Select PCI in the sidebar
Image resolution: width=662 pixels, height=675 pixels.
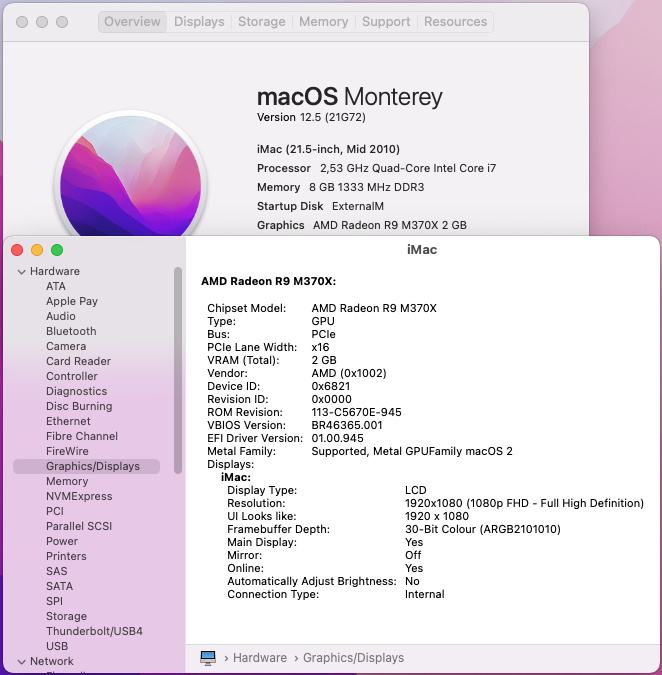point(55,511)
